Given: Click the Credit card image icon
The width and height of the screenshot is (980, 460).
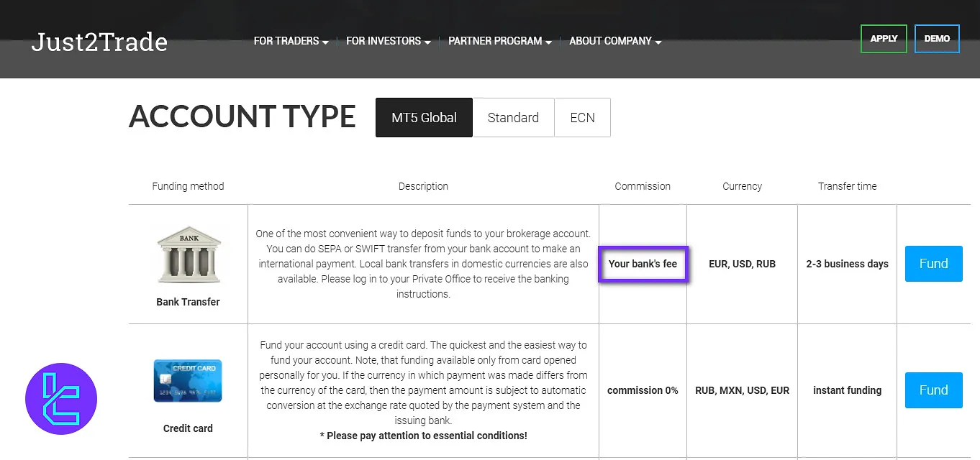Looking at the screenshot, I should tap(188, 380).
